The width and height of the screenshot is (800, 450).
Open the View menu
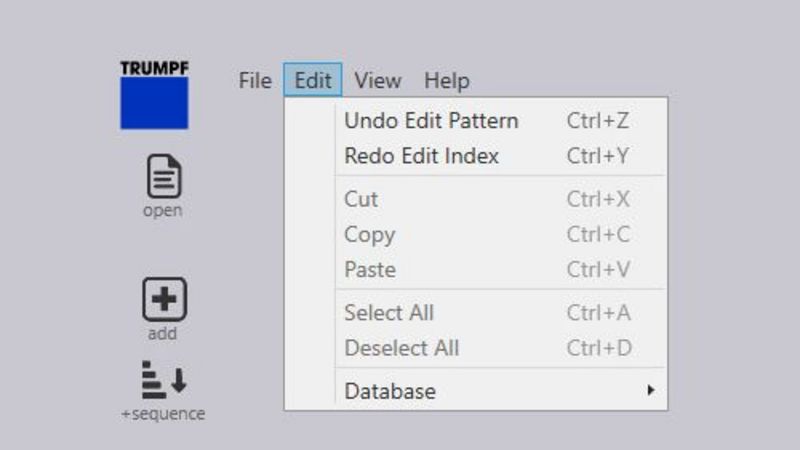tap(377, 81)
